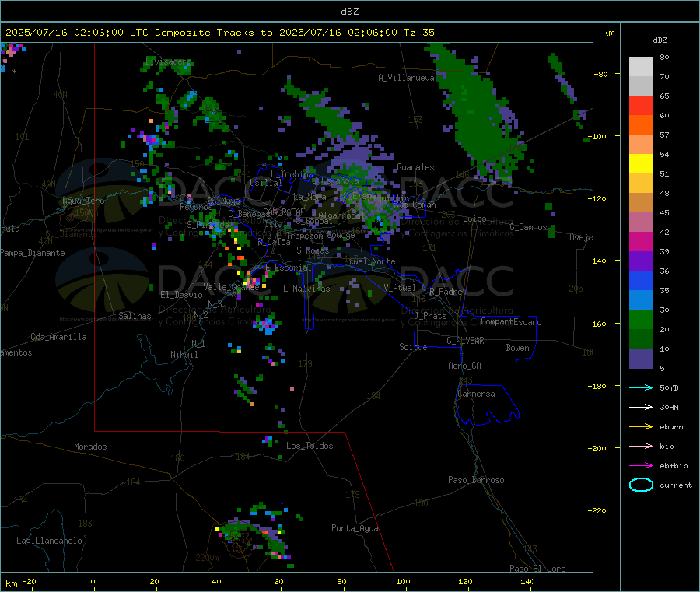Screen dimensions: 700x592
Task: Click the Salinas map label
Action: [x=135, y=316]
